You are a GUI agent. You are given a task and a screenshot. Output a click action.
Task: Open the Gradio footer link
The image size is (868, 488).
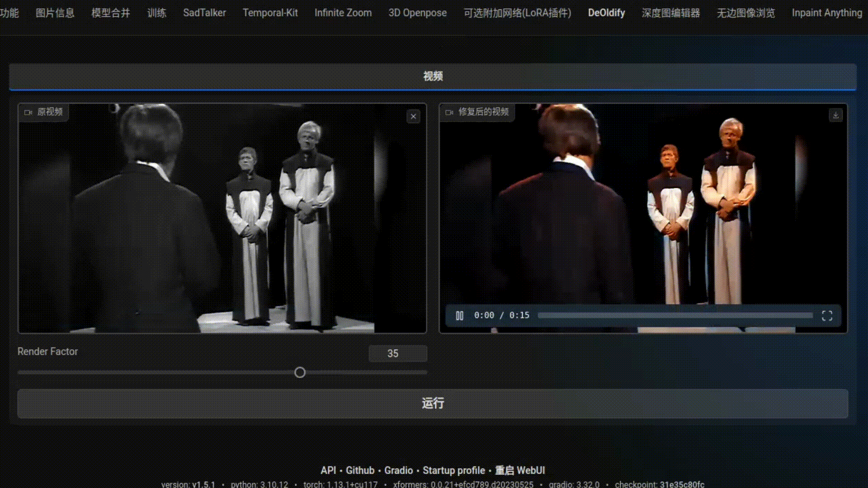[398, 470]
